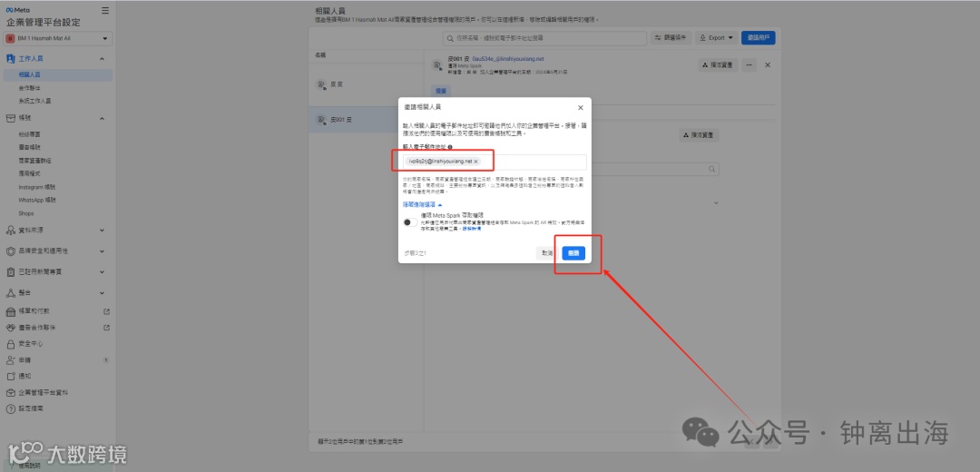
Task: Click the 0au534e email link
Action: coord(507,59)
